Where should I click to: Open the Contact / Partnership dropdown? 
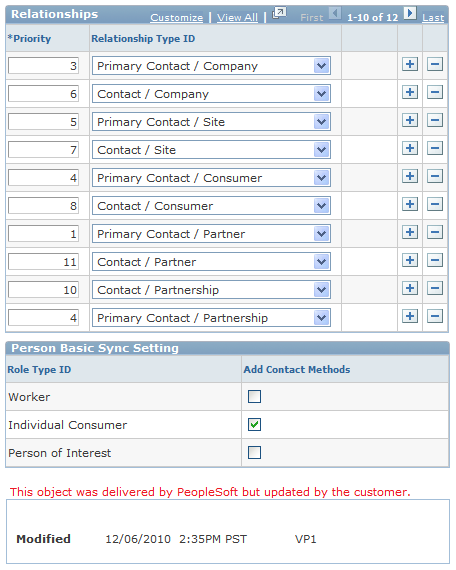211,290
